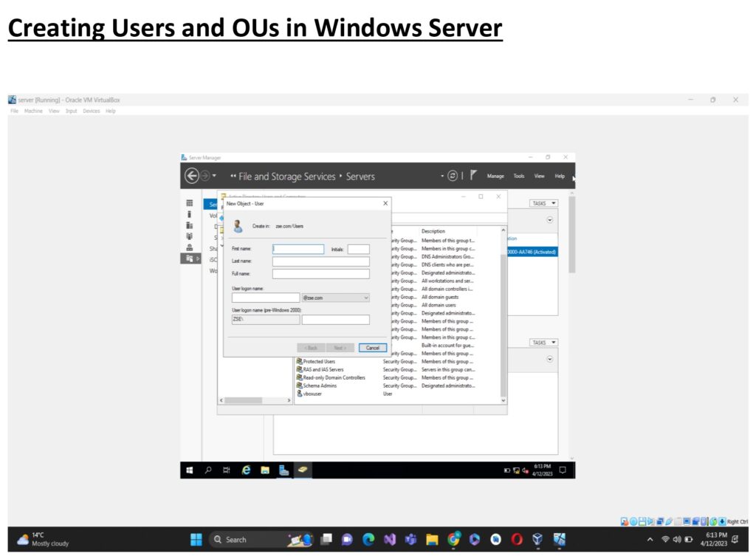The width and height of the screenshot is (756, 556).
Task: Open Tools menu in Server Manager
Action: coord(519,176)
